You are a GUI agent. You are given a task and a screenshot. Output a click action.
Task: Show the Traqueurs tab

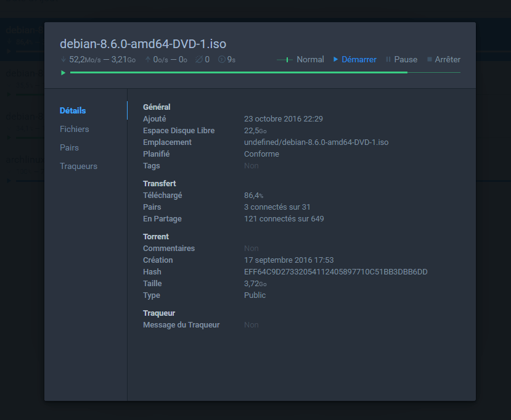coord(78,167)
